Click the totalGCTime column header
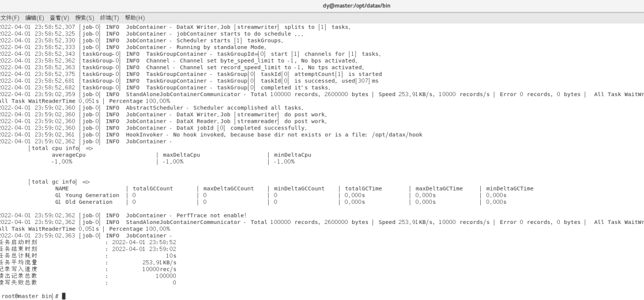This screenshot has height=300, width=644. point(363,188)
